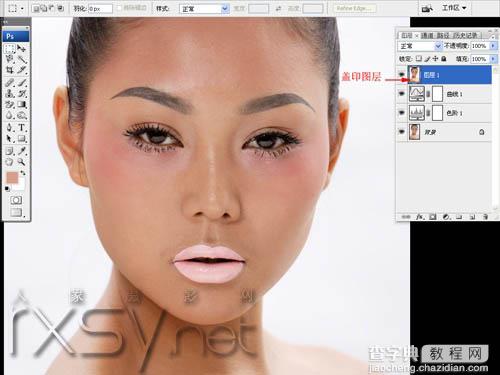Select the Rectangle shape tool
The image size is (500, 375).
(22, 138)
